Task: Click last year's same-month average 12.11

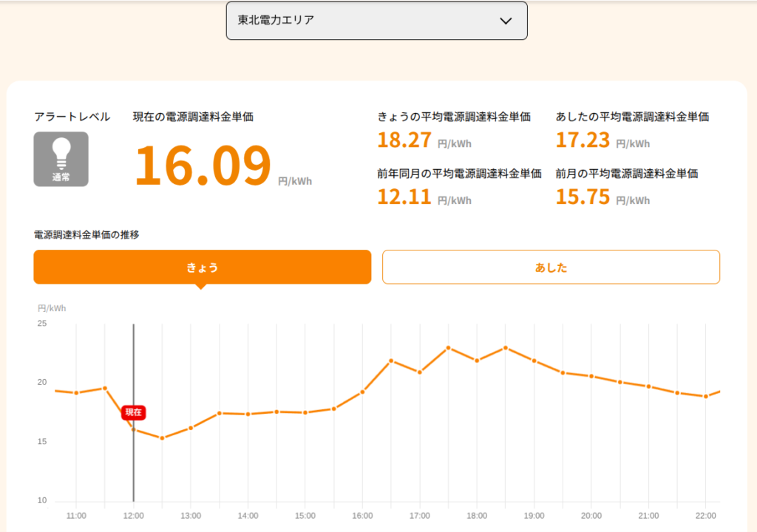Action: [x=404, y=197]
